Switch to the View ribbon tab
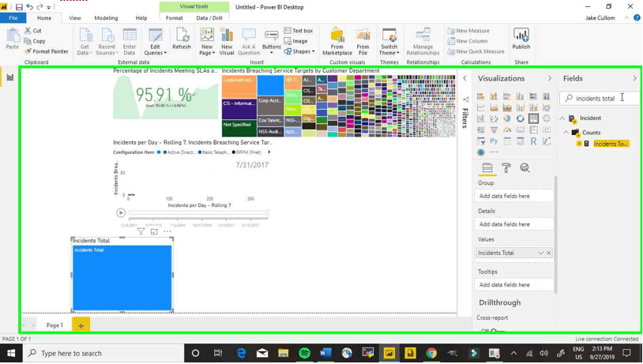The image size is (643, 364). tap(74, 18)
